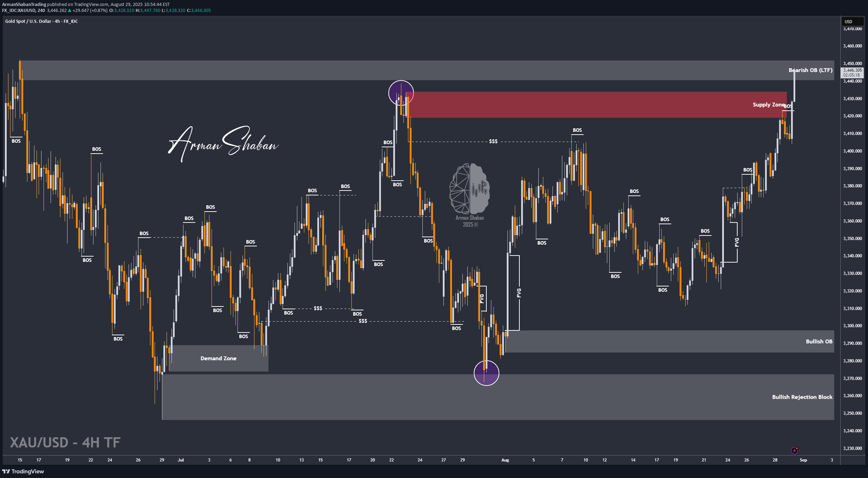This screenshot has height=478, width=868.
Task: Click the '13' date axis label
Action: tap(302, 460)
